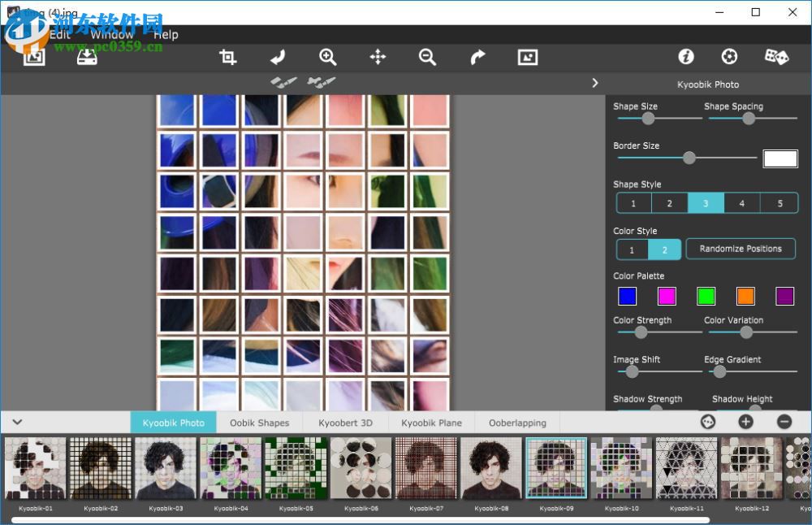Image resolution: width=812 pixels, height=525 pixels.
Task: Select Shape Style 2
Action: (x=669, y=202)
